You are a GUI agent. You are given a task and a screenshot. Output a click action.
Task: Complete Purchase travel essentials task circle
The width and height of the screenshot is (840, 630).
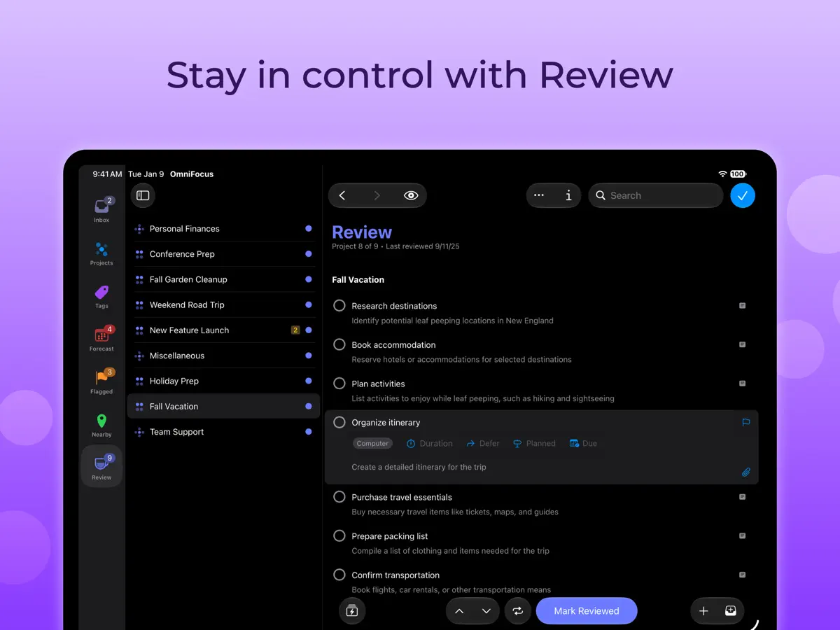point(339,497)
